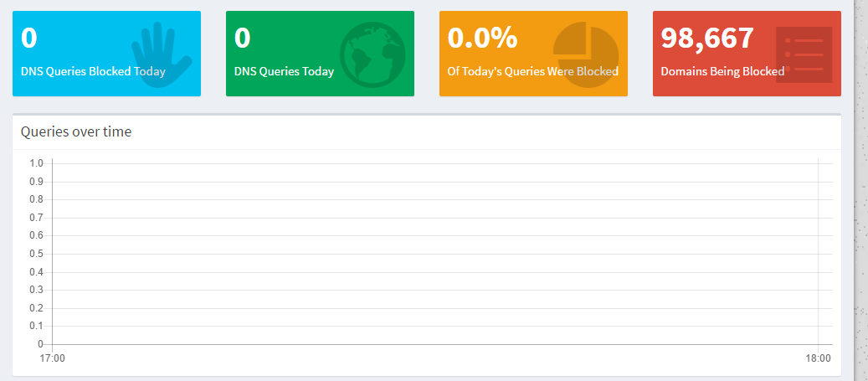The image size is (868, 381).
Task: Open the DNS Queries Blocked Today card
Action: [x=107, y=54]
